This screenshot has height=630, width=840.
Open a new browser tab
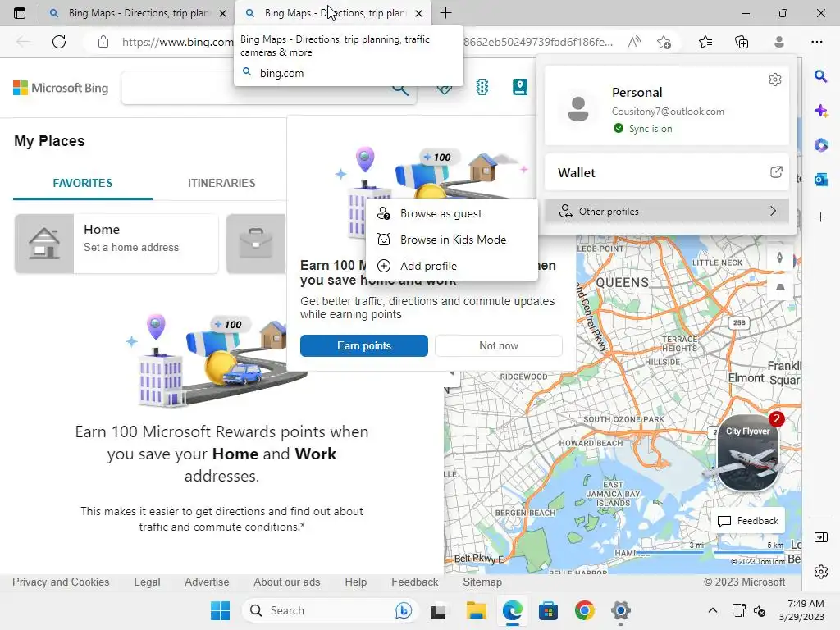pyautogui.click(x=445, y=13)
